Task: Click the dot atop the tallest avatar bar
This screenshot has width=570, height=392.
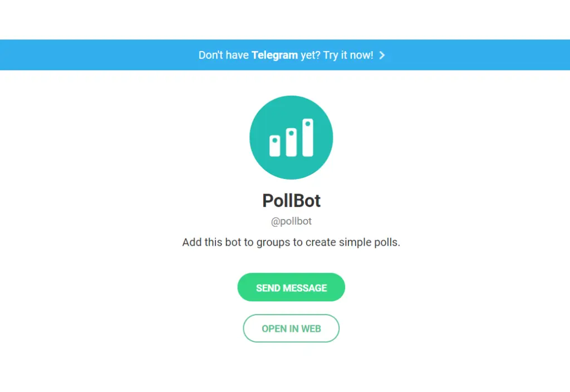Action: pyautogui.click(x=308, y=123)
